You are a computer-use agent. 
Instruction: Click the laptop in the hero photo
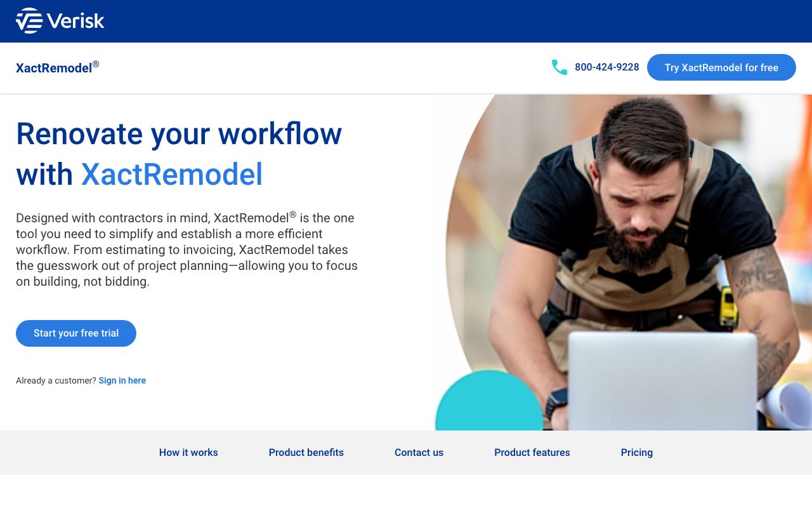click(662, 381)
